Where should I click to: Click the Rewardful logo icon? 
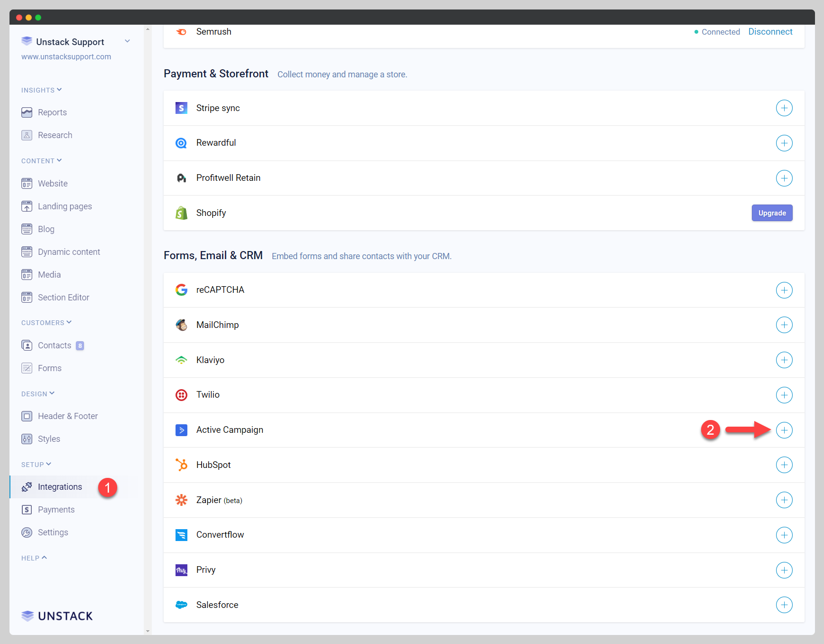pos(181,143)
